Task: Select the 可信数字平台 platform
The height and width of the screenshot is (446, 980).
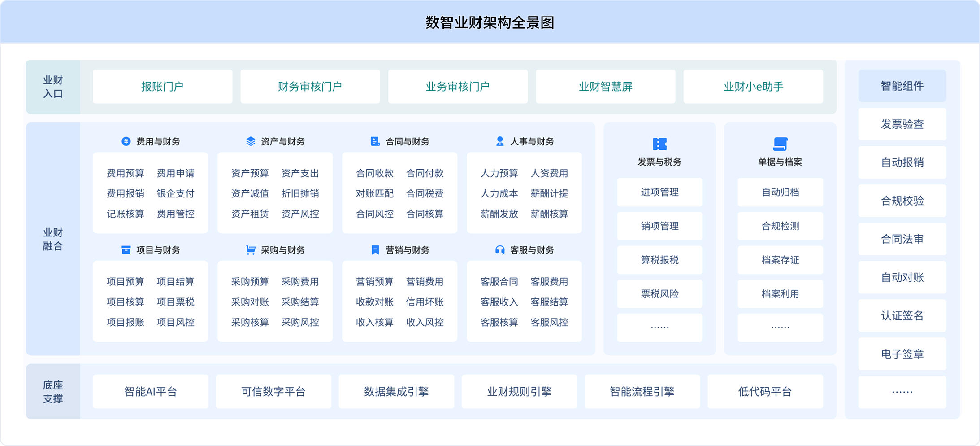Action: pyautogui.click(x=273, y=392)
